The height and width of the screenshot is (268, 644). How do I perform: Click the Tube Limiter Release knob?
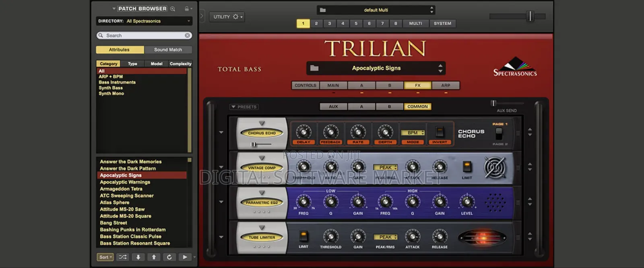(x=440, y=236)
